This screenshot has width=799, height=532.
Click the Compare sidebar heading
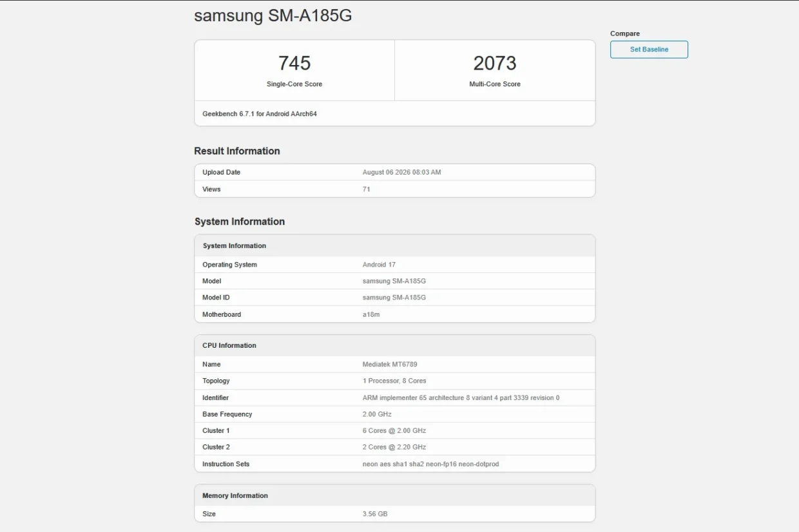625,33
